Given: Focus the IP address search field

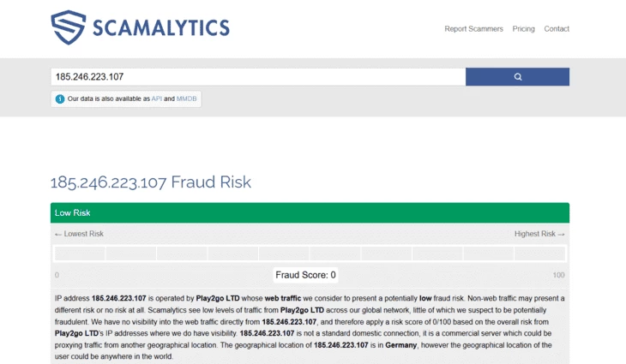Looking at the screenshot, I should tap(257, 76).
